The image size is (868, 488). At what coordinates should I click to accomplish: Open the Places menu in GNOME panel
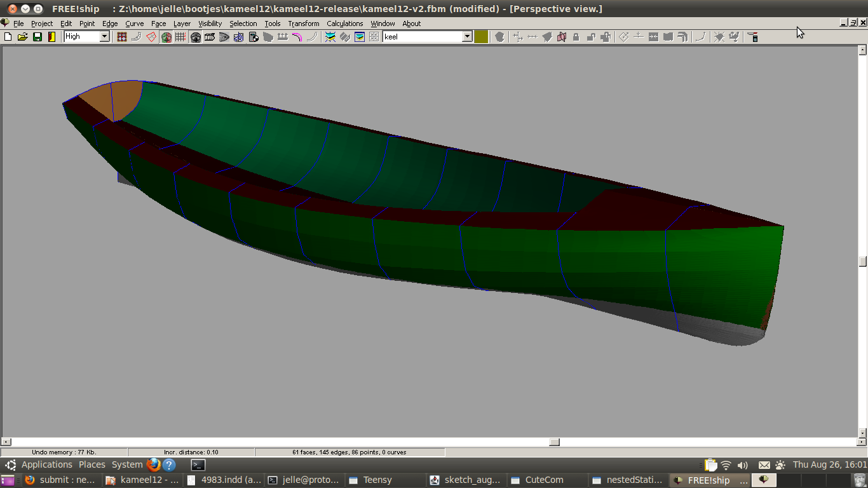click(92, 464)
